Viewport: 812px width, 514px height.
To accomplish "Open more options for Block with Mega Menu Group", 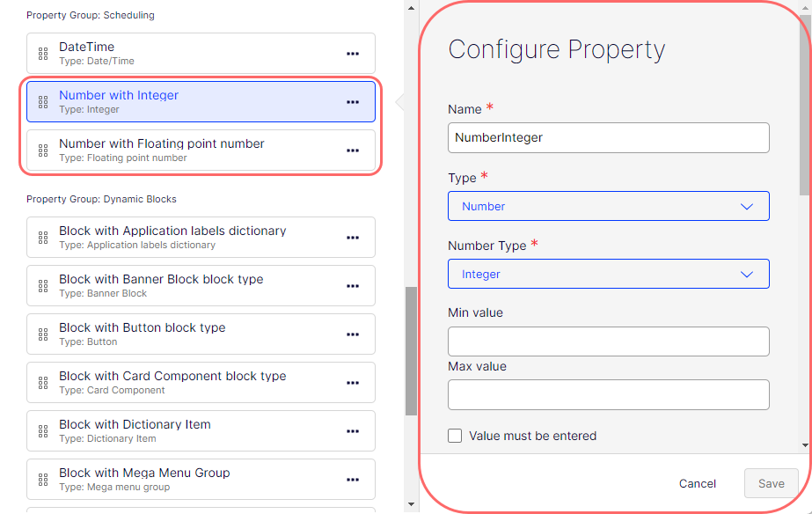I will click(x=353, y=480).
